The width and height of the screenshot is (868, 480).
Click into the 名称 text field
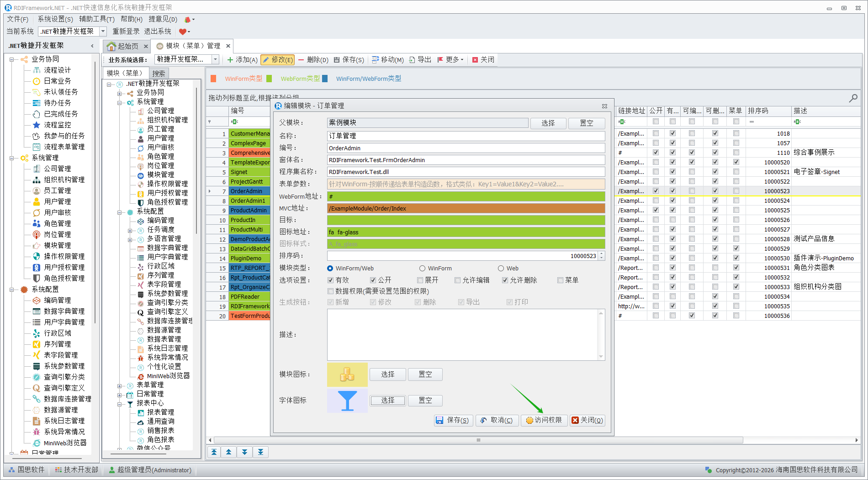tap(466, 136)
